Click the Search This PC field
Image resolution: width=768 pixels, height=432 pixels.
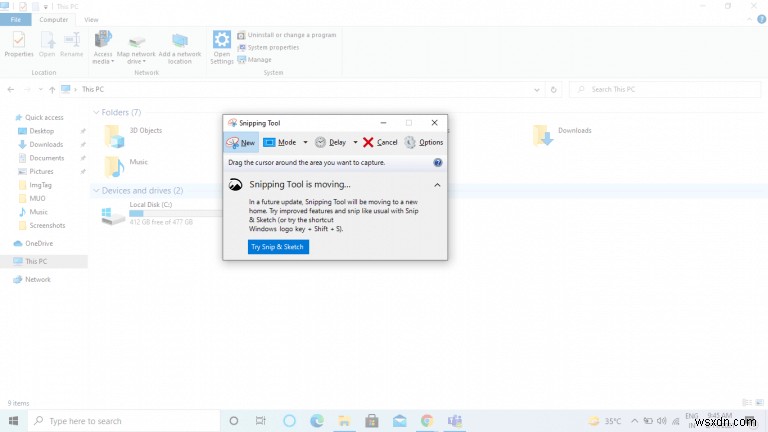(665, 90)
